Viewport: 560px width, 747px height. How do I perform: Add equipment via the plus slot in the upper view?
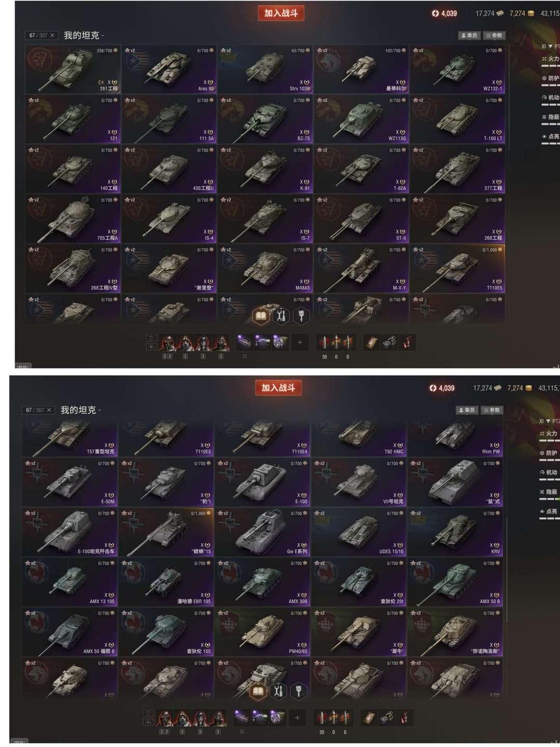300,342
